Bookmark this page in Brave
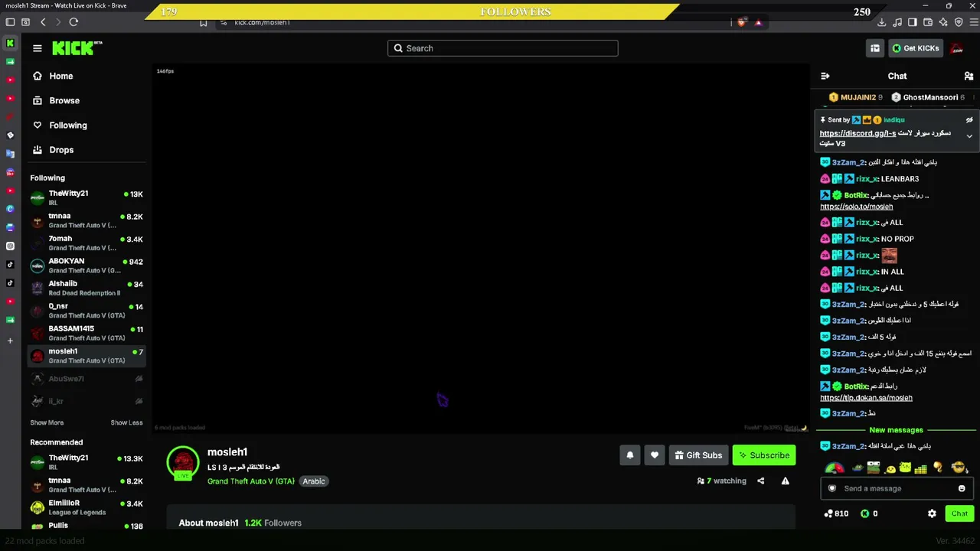Viewport: 980px width, 551px height. click(x=203, y=22)
